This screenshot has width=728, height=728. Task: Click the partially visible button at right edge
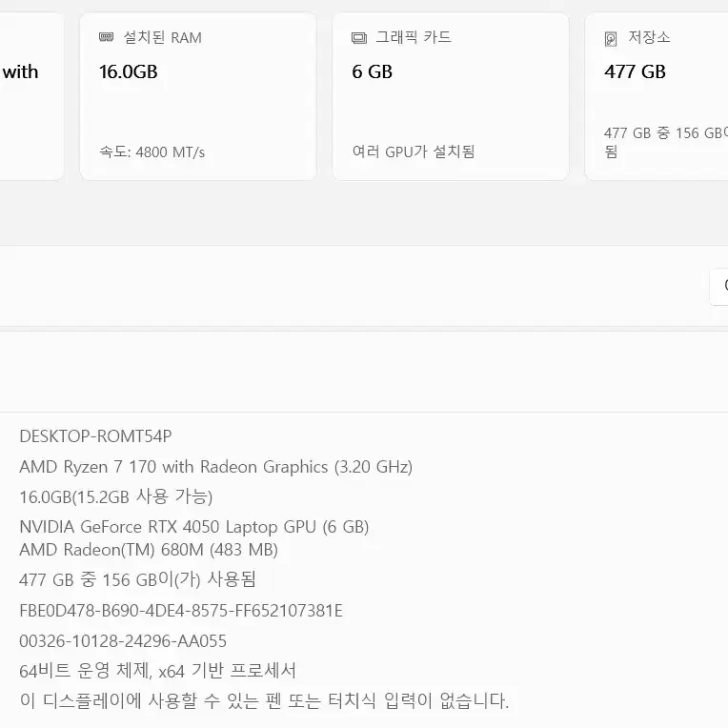(x=718, y=287)
